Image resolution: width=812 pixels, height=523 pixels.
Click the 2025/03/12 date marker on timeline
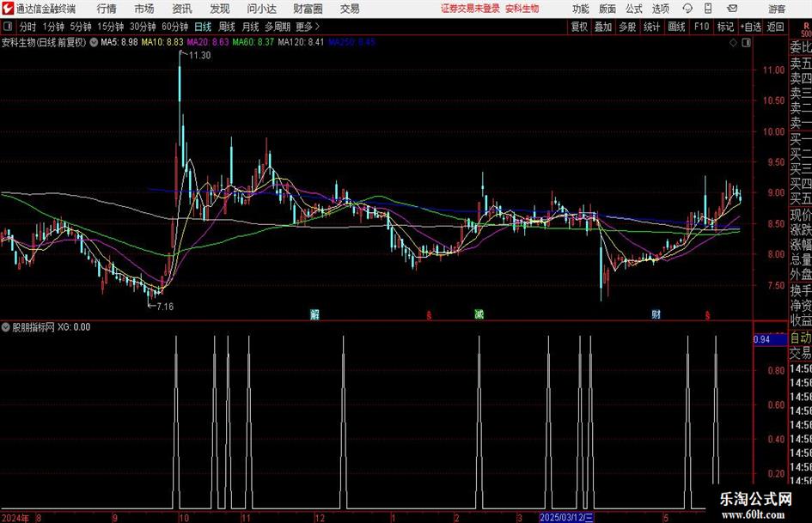click(x=566, y=518)
